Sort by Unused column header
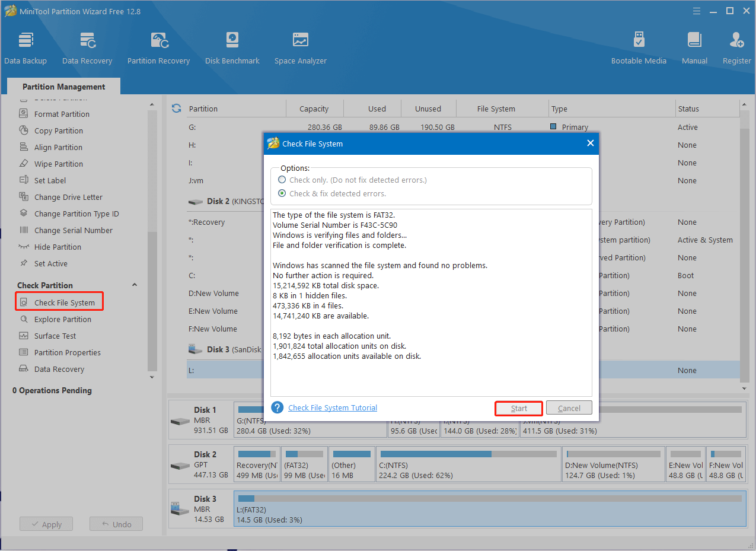This screenshot has width=756, height=551. point(428,109)
